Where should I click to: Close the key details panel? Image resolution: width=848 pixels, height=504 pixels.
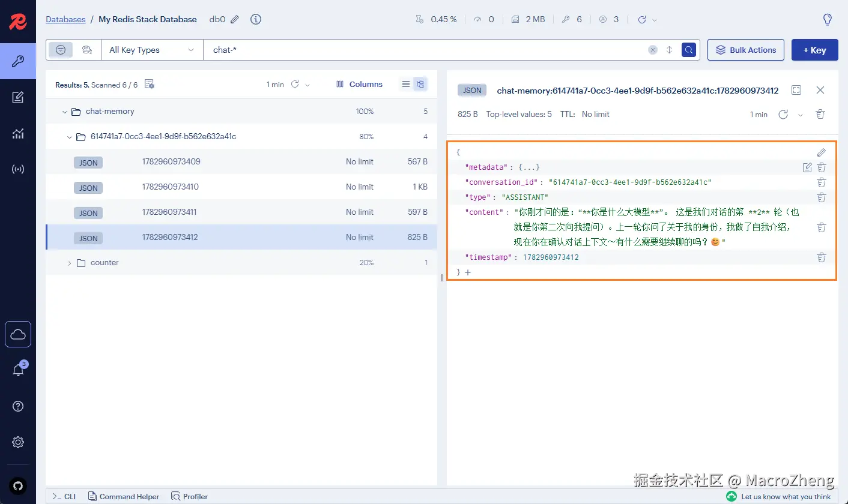coord(820,90)
